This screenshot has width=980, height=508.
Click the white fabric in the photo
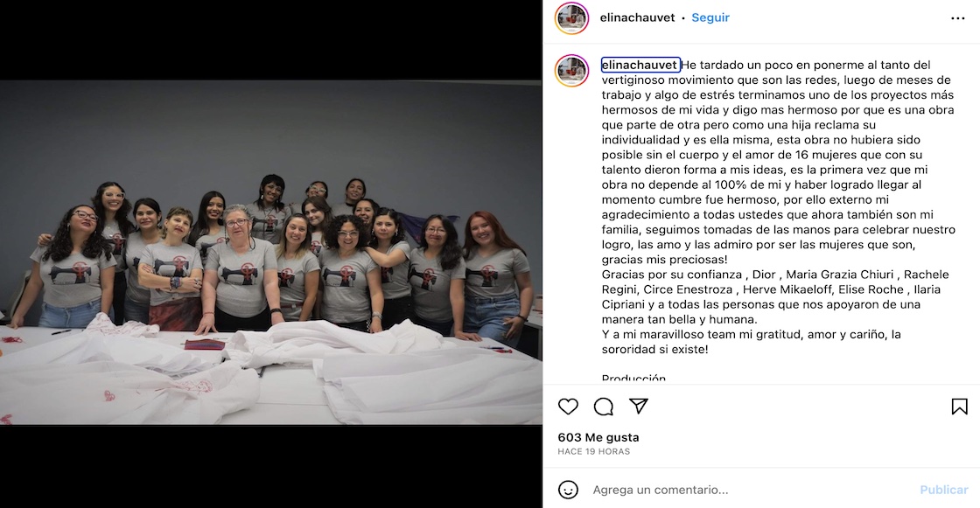click(x=269, y=375)
